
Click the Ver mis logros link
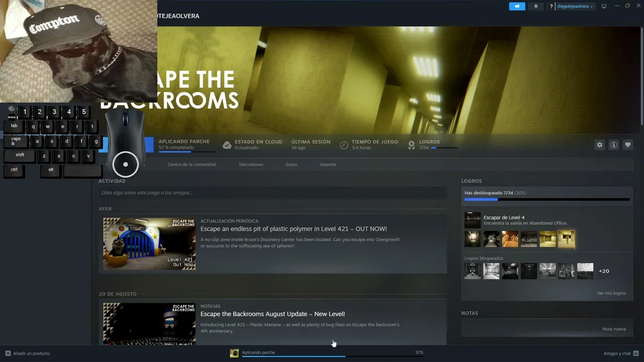pos(611,293)
